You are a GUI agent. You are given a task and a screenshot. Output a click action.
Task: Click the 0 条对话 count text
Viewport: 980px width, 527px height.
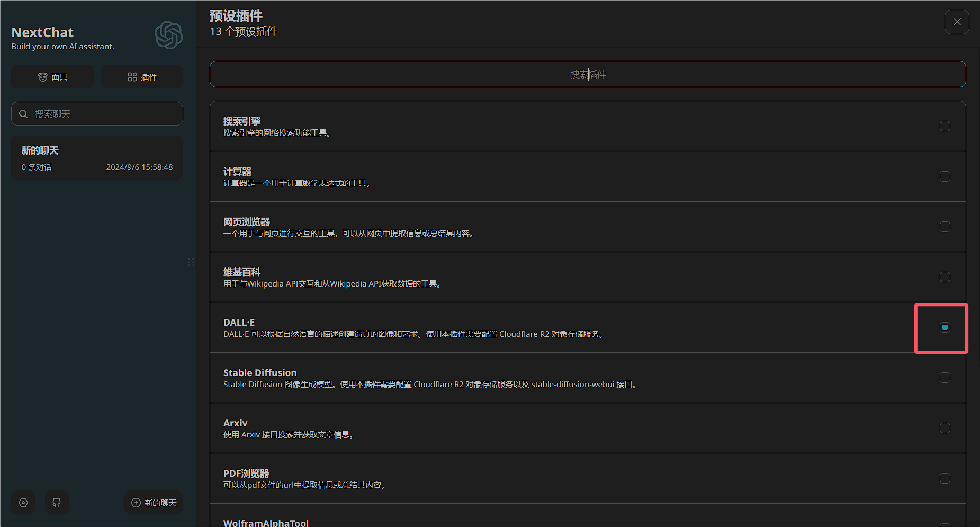pyautogui.click(x=37, y=167)
